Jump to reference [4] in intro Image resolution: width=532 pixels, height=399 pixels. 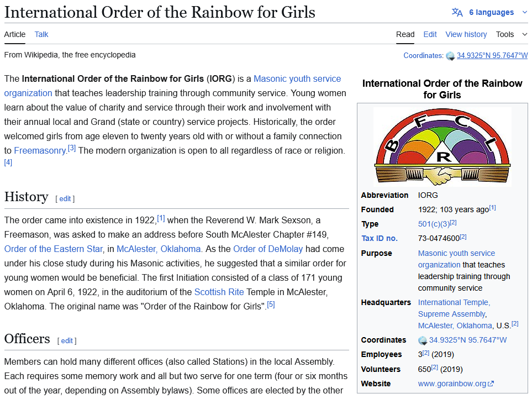[x=8, y=162]
